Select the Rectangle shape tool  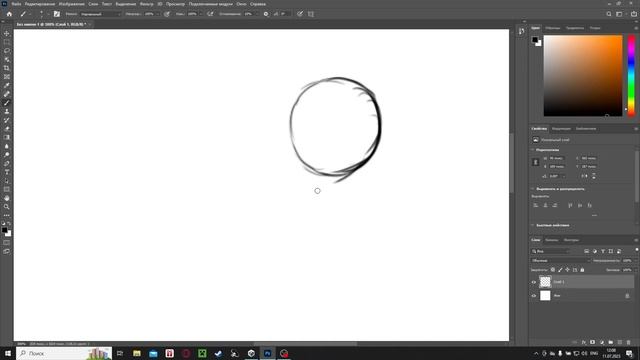tap(7, 189)
